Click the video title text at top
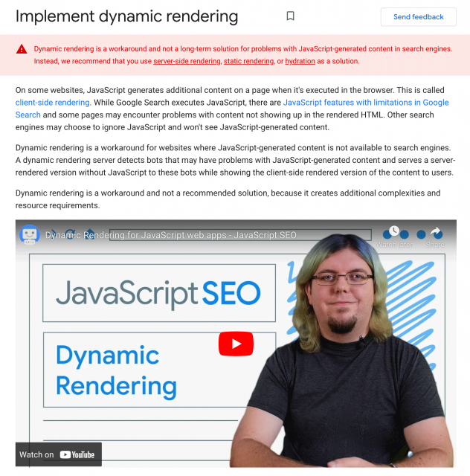The height and width of the screenshot is (476, 470). coord(171,235)
